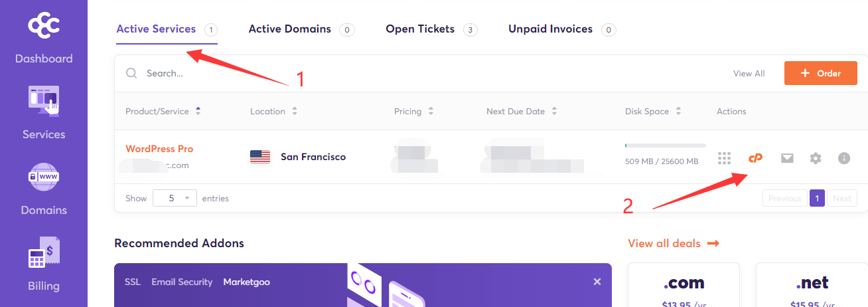The width and height of the screenshot is (868, 307).
Task: Click the logo at sidebar top
Action: 44,26
